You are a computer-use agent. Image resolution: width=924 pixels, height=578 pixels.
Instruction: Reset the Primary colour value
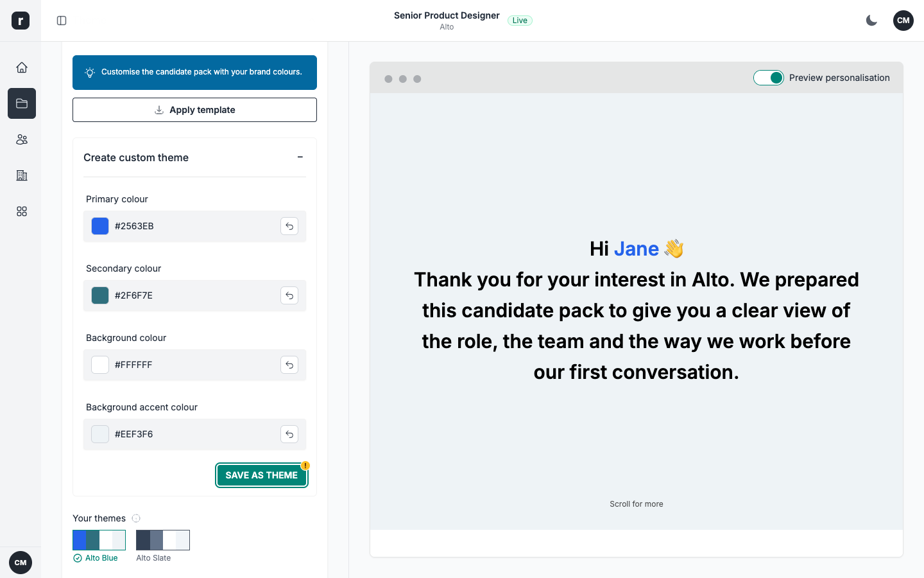pos(289,226)
